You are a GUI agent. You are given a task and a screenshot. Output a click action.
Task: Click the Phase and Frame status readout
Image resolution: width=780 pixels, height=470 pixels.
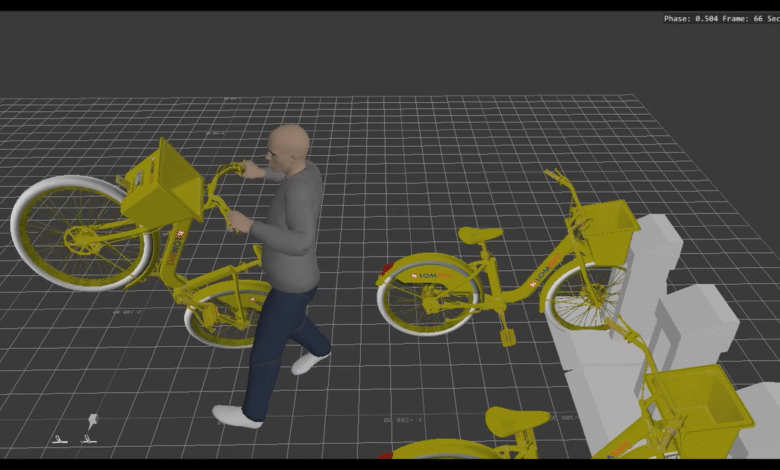point(719,19)
